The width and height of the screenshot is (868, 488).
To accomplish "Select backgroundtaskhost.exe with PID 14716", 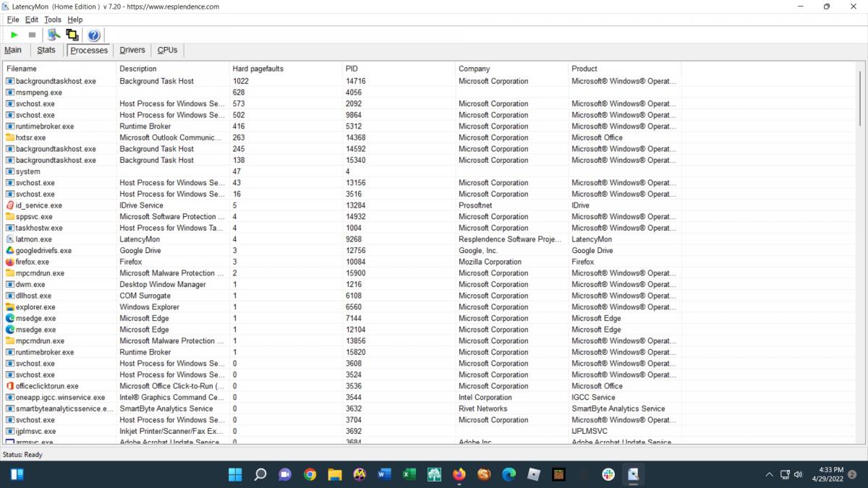I will [x=56, y=81].
